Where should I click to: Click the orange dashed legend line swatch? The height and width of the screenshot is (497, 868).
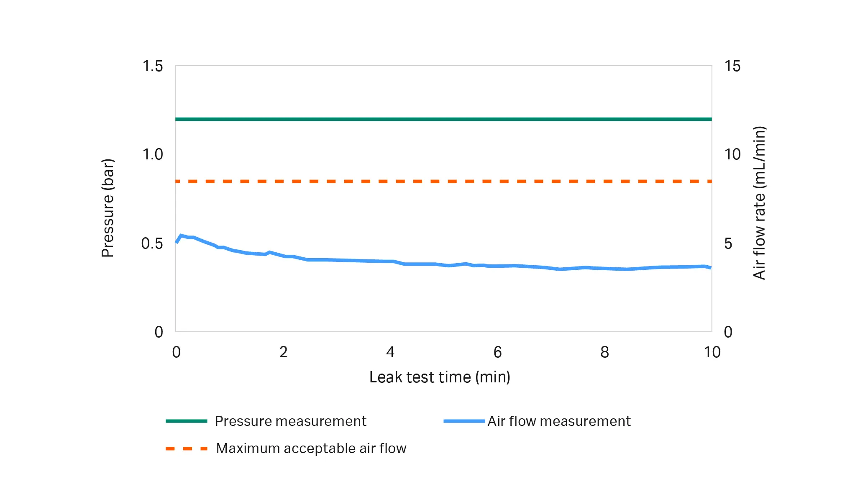coord(186,448)
